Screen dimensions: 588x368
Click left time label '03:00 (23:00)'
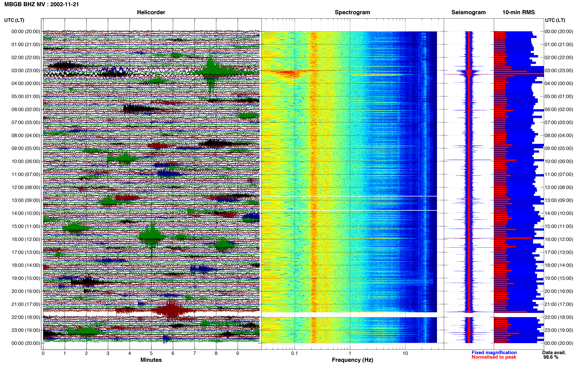[26, 71]
